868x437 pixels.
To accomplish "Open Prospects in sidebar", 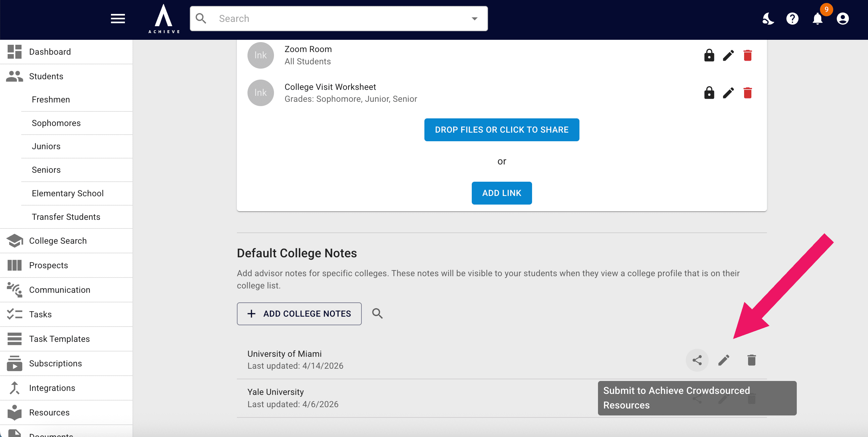I will tap(66, 265).
